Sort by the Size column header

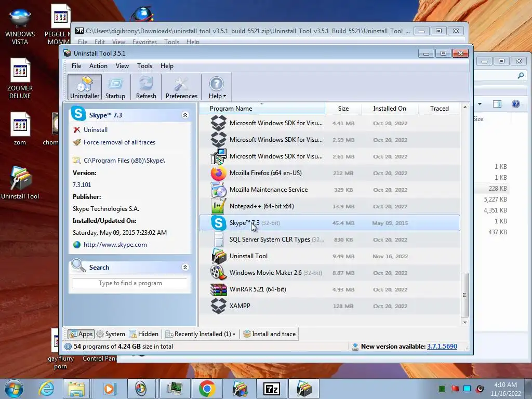[343, 108]
